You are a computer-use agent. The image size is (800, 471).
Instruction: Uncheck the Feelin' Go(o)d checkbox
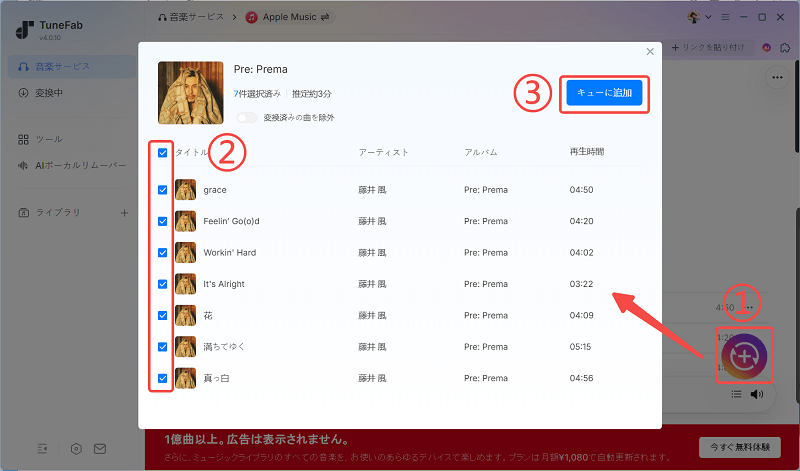163,221
